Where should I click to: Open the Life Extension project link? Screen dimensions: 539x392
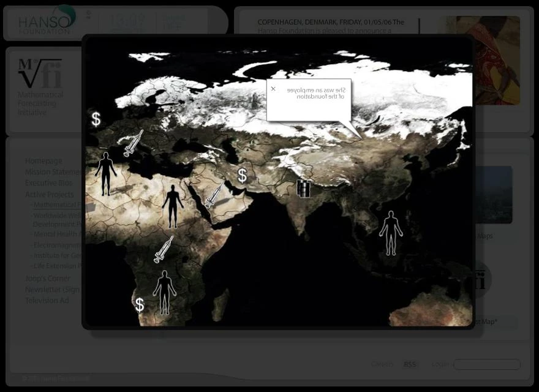[x=58, y=266]
